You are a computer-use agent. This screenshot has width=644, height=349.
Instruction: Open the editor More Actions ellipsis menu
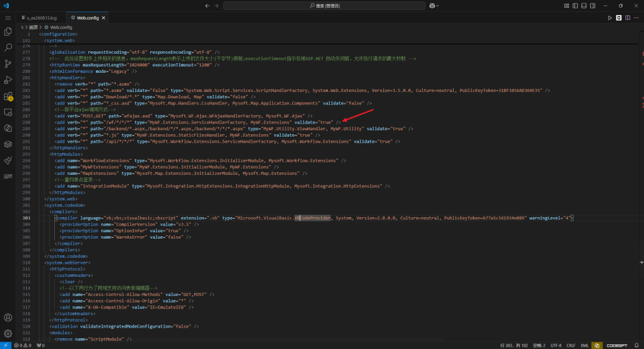click(636, 18)
